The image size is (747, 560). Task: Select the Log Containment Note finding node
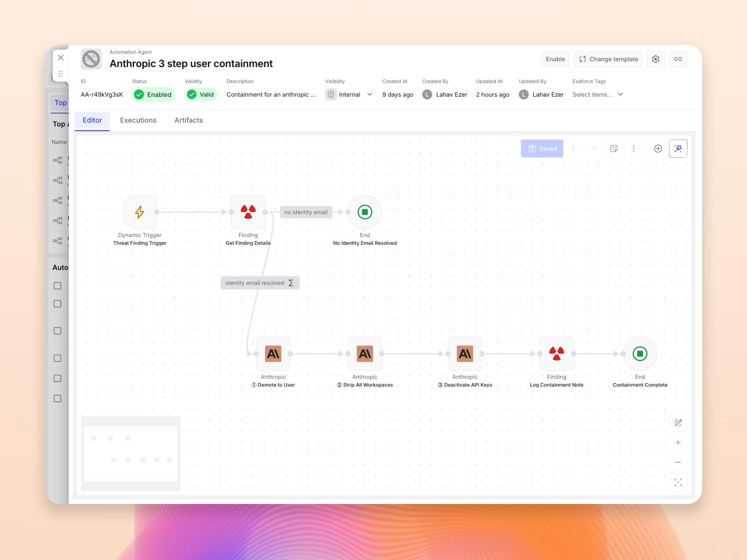coord(557,354)
